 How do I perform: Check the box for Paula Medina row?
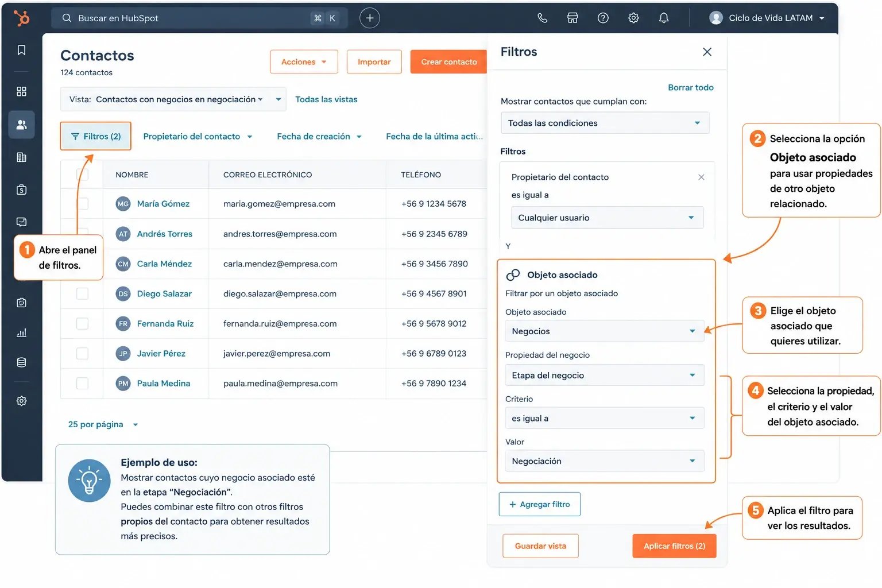(x=82, y=383)
